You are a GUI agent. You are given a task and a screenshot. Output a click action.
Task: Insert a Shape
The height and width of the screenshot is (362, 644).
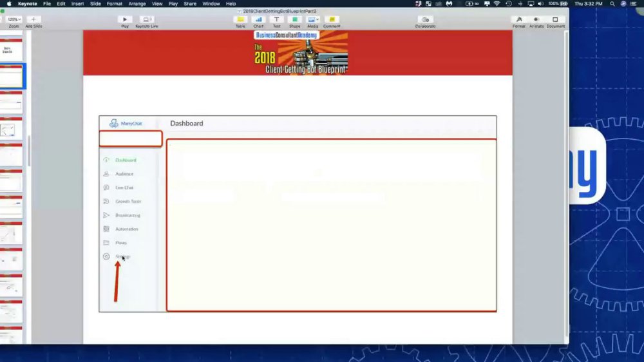(294, 19)
